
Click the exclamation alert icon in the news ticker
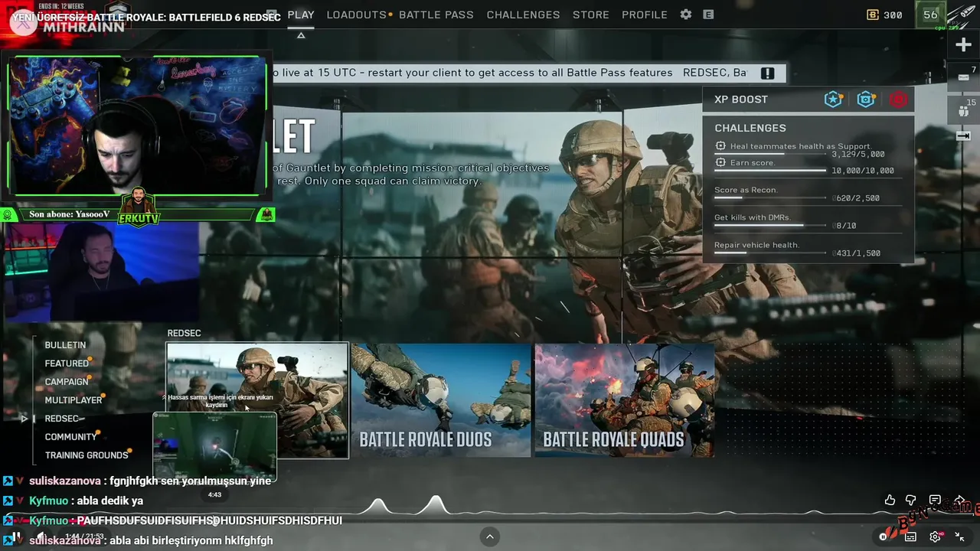tap(768, 73)
